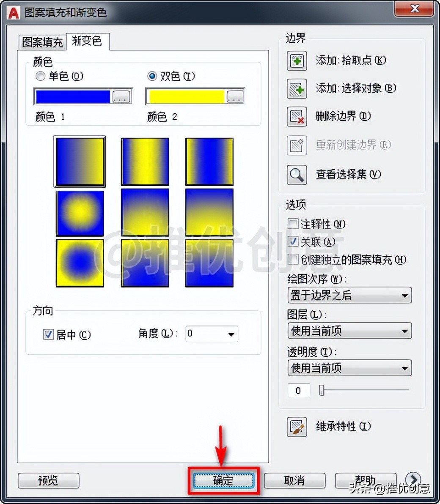The height and width of the screenshot is (504, 440).
Task: Disable the 关联 checkbox
Action: 293,241
